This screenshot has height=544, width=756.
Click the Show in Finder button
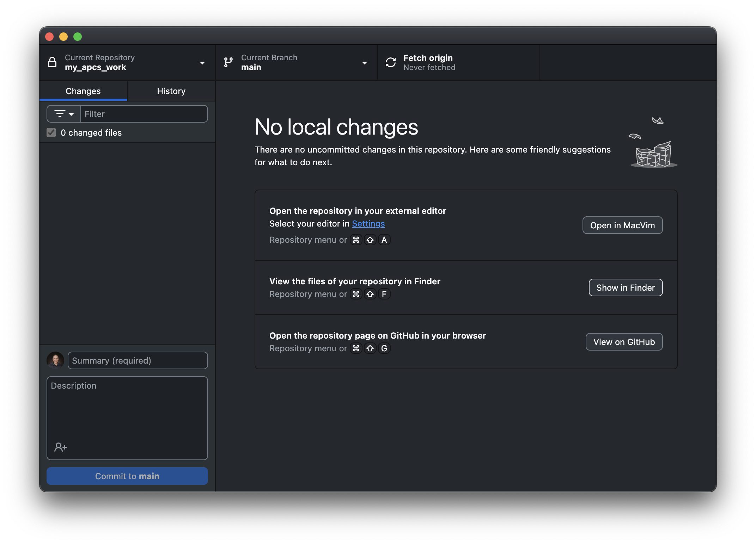[x=626, y=288]
